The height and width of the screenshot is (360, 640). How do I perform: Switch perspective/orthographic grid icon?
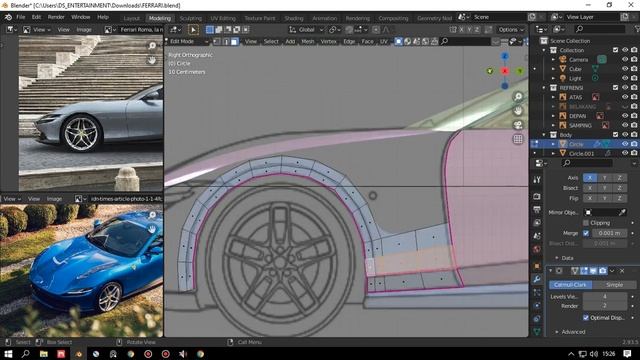coord(518,139)
